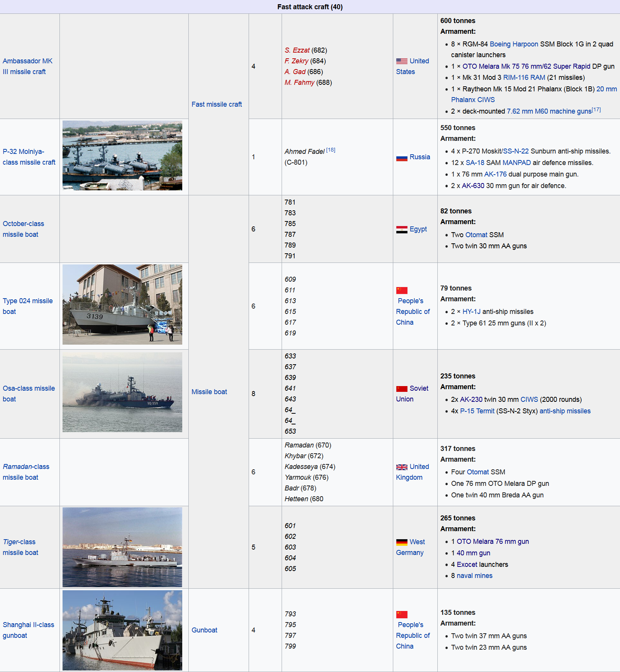Click the United States flag icon
Screen dimensions: 620x672
tap(402, 61)
